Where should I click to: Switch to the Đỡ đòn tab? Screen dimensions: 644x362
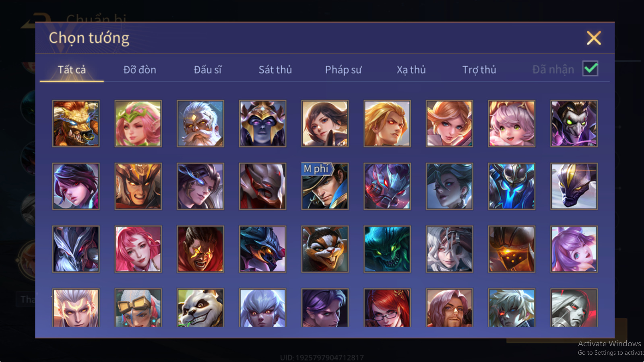tap(140, 70)
